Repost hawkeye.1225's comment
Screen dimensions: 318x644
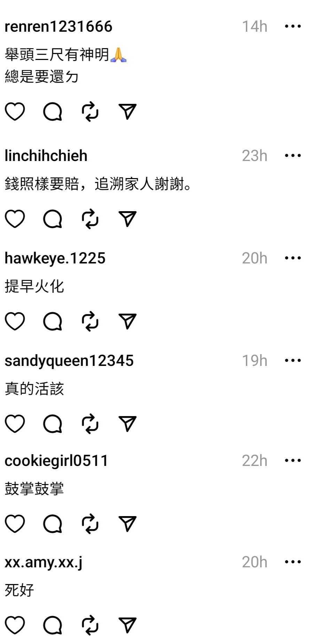click(x=90, y=321)
